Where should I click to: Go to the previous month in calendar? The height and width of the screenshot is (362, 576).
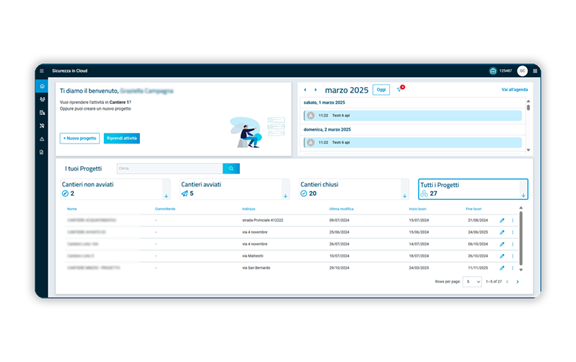coord(305,90)
